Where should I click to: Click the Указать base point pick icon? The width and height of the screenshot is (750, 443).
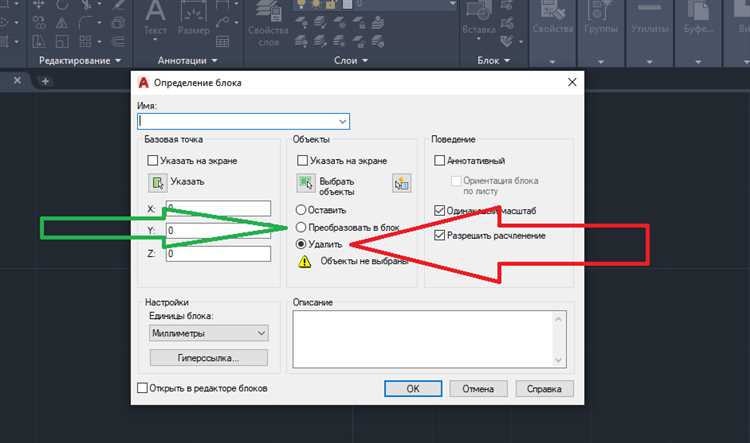coord(157,183)
